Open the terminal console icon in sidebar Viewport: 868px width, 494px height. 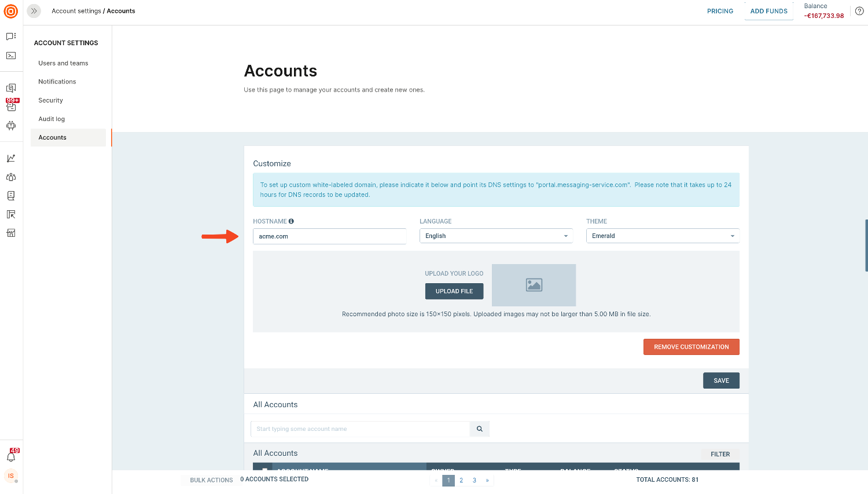[x=11, y=56]
